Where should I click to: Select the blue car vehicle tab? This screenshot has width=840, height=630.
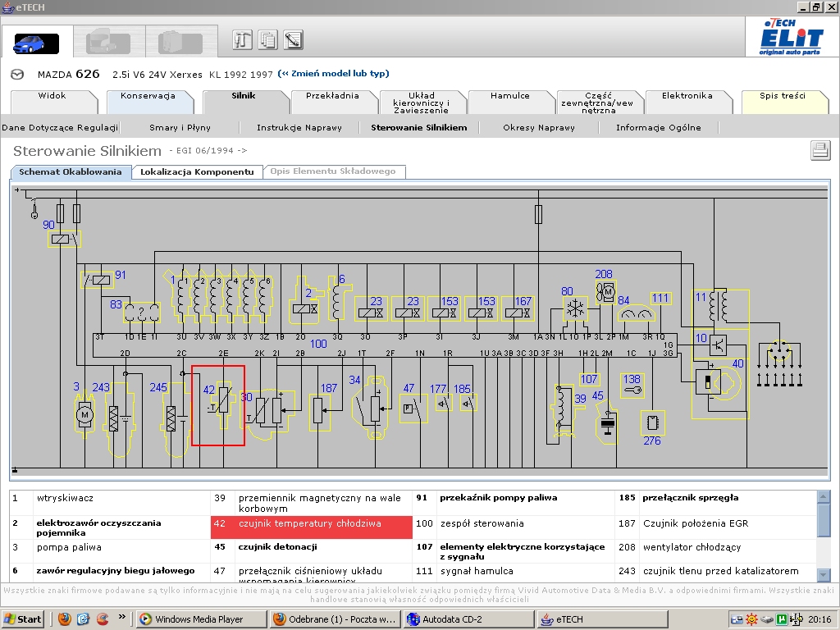tap(36, 43)
